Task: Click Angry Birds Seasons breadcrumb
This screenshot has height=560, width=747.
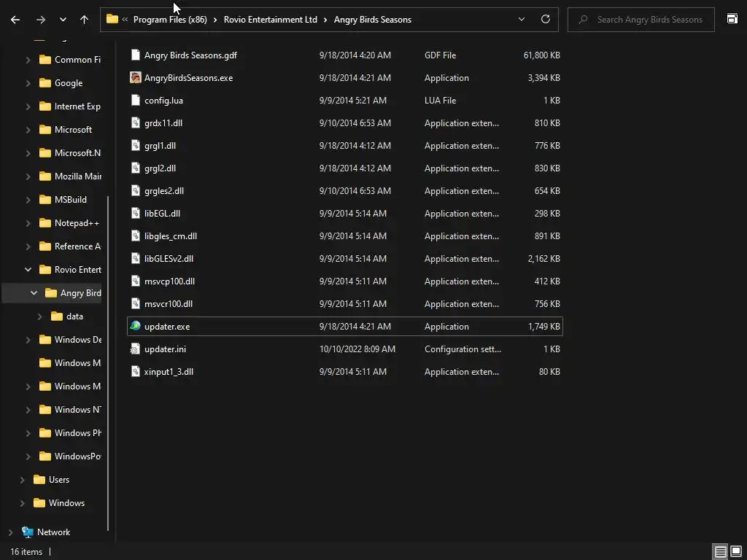Action: (373, 20)
